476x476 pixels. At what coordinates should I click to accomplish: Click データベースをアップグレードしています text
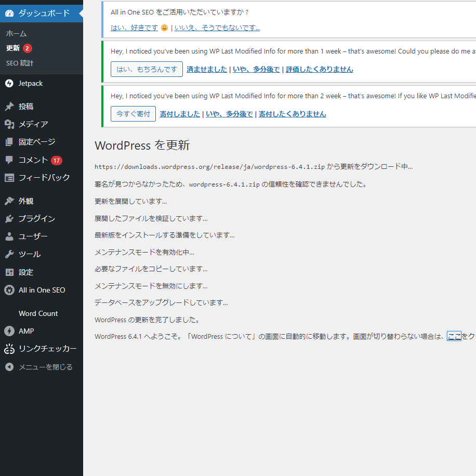coord(161,302)
